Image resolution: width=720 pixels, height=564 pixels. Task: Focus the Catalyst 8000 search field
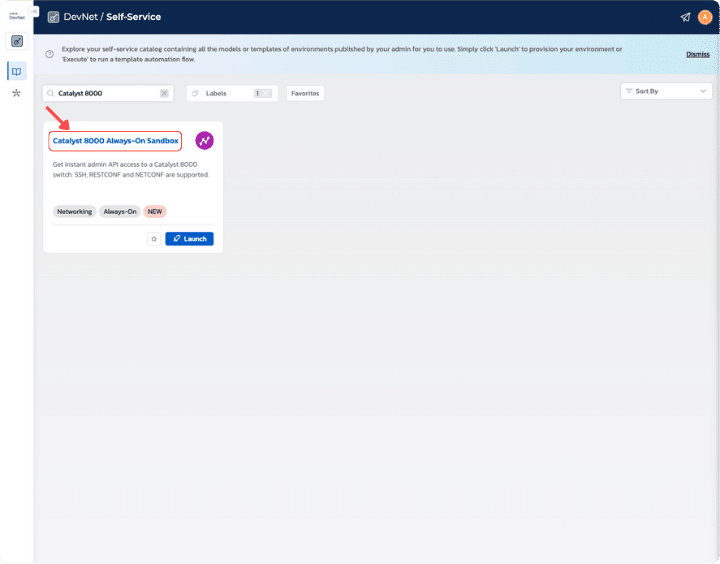click(x=108, y=93)
